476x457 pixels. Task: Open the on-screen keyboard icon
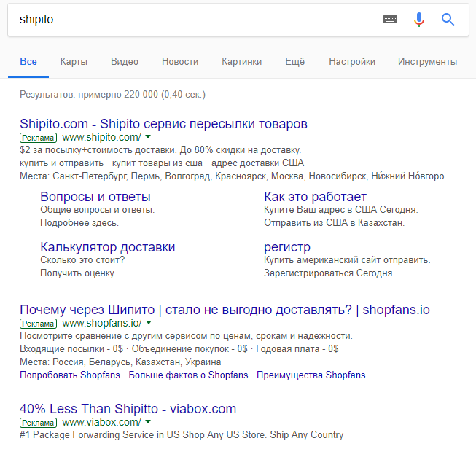390,20
